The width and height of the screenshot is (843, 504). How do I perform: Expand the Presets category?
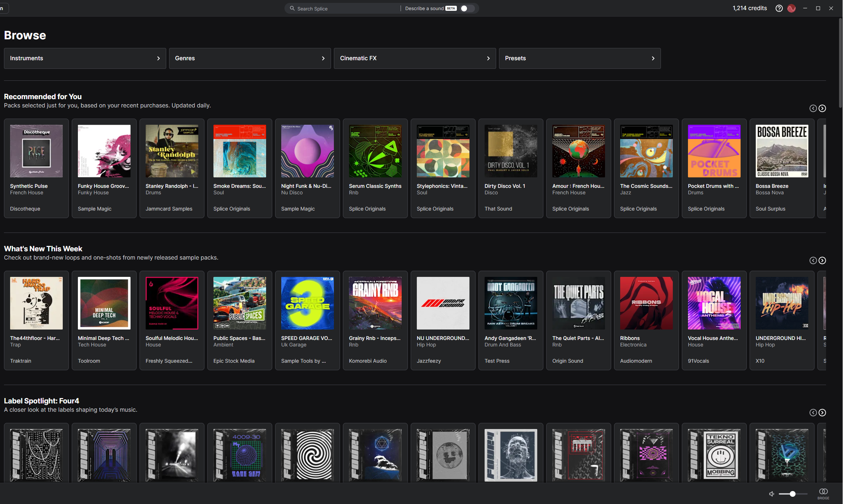(x=580, y=58)
